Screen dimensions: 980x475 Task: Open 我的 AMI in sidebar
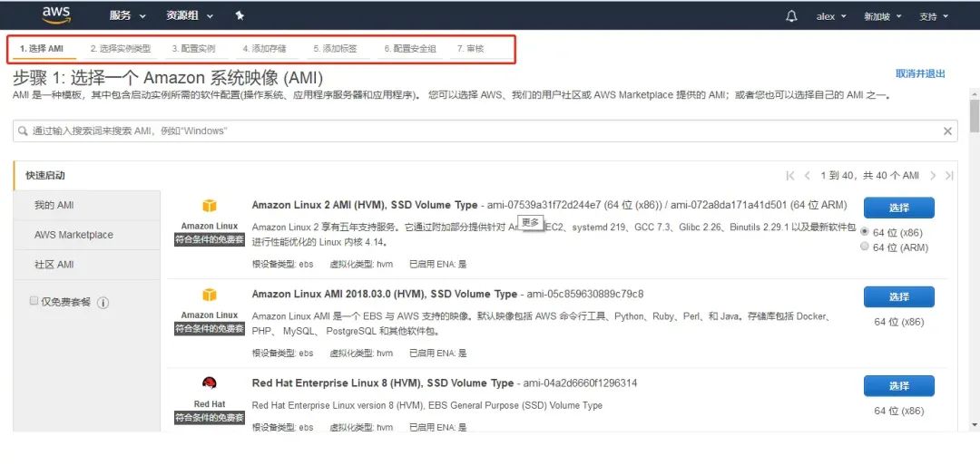pyautogui.click(x=87, y=206)
